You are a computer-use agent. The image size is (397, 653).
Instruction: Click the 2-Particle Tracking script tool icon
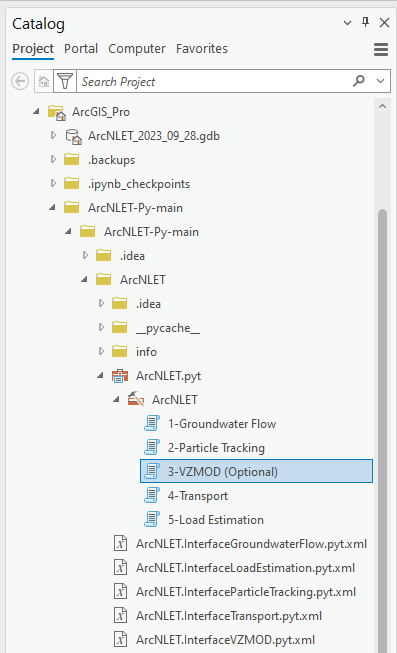click(x=152, y=448)
